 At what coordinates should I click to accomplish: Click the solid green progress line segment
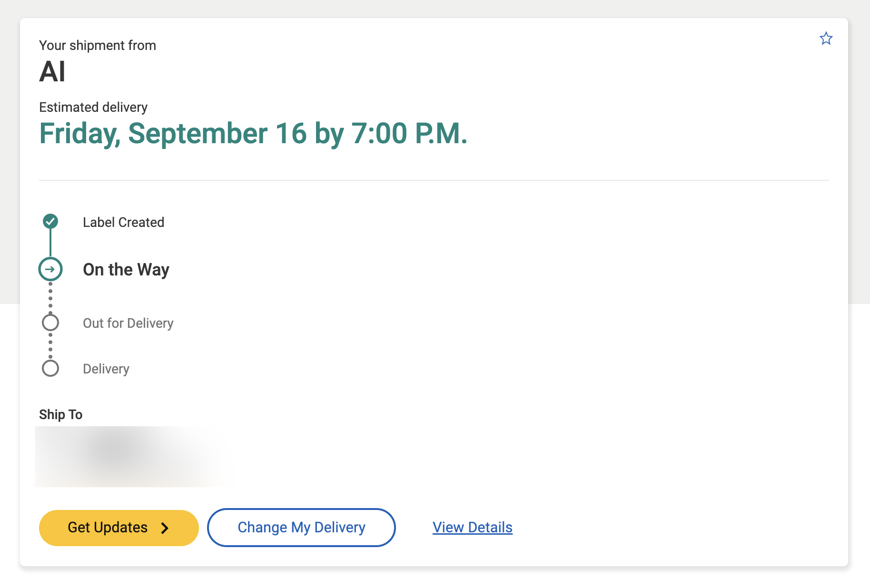(50, 243)
